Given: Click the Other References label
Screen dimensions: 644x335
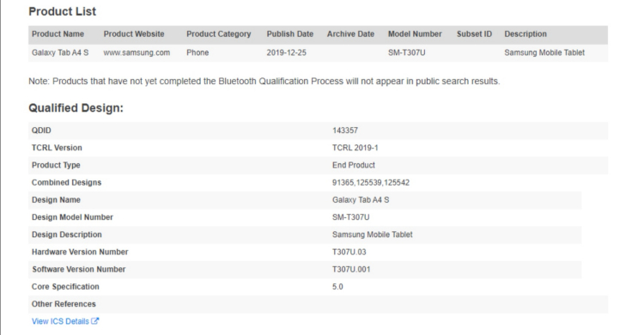Looking at the screenshot, I should click(x=64, y=304).
